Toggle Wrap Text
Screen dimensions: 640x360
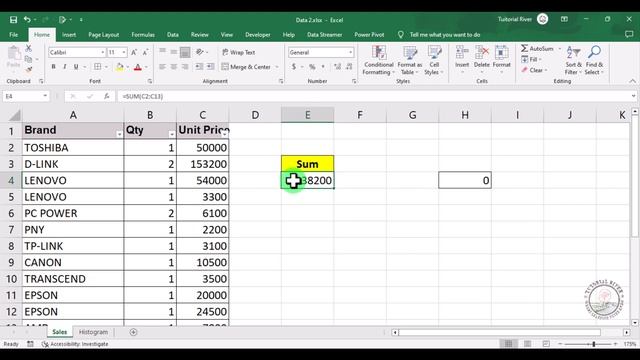point(238,52)
